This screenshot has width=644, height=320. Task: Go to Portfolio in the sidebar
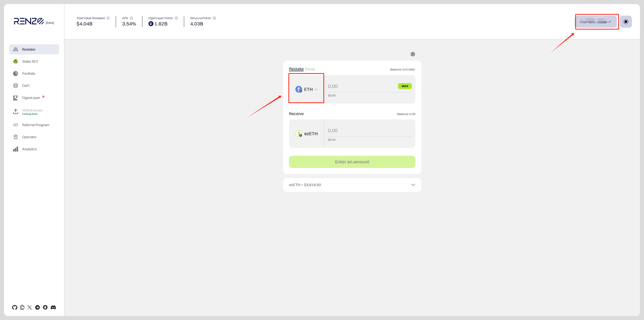pyautogui.click(x=28, y=74)
